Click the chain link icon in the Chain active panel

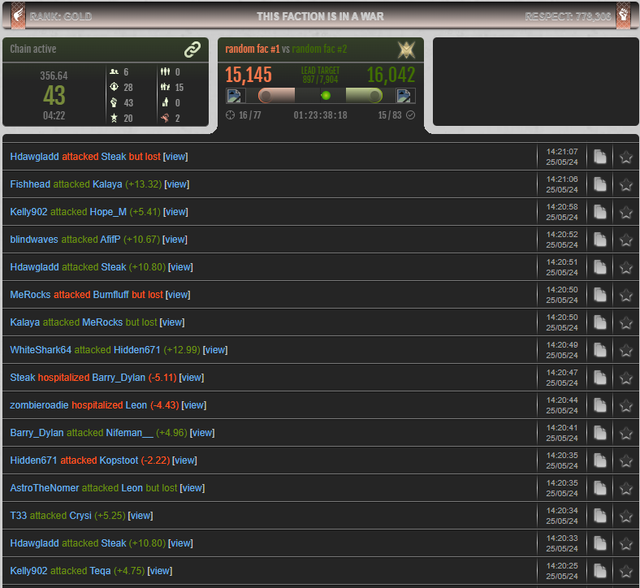point(192,49)
